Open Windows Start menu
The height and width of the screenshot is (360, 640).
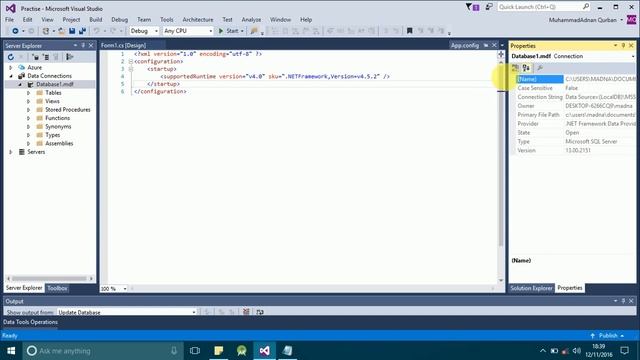point(11,351)
